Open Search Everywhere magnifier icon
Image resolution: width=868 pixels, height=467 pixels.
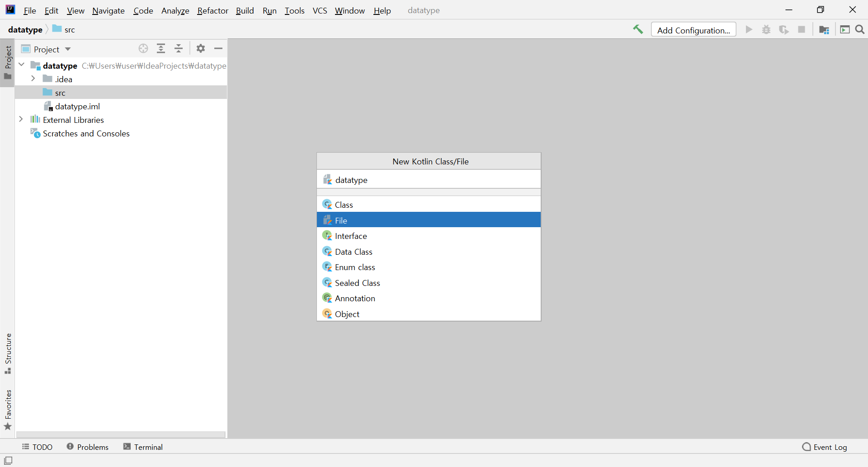pyautogui.click(x=860, y=30)
